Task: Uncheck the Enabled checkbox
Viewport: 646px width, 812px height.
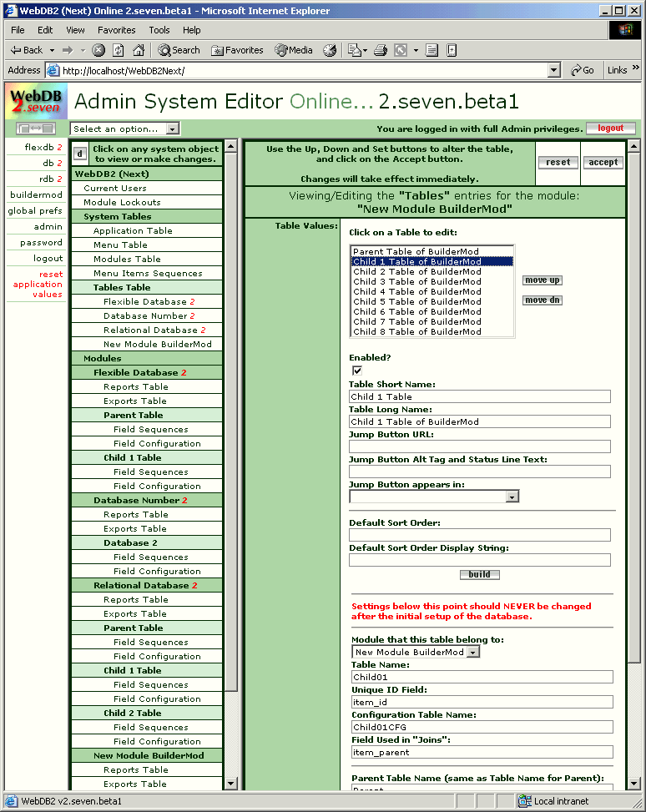Action: point(357,371)
